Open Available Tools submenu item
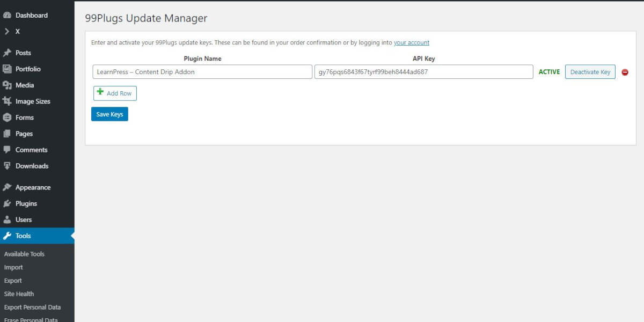The height and width of the screenshot is (322, 644). click(24, 254)
